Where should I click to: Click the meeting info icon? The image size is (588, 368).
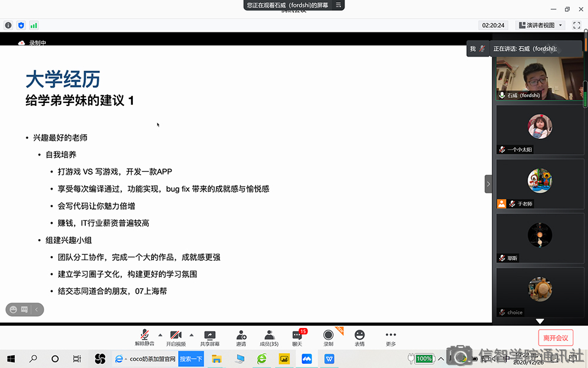tap(8, 25)
